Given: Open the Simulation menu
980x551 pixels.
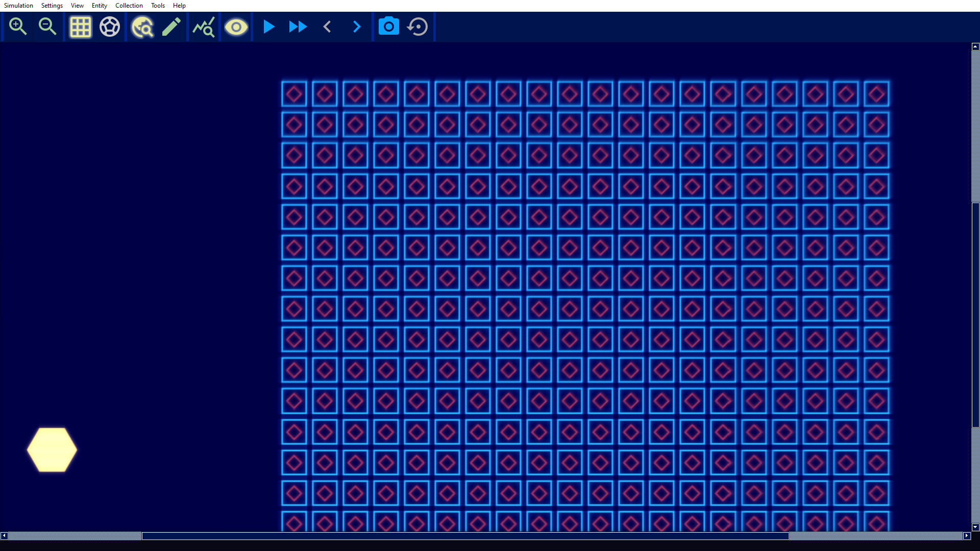Looking at the screenshot, I should (18, 6).
